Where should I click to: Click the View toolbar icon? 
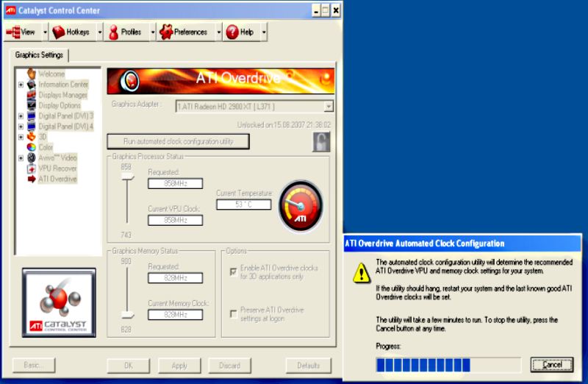[13, 32]
